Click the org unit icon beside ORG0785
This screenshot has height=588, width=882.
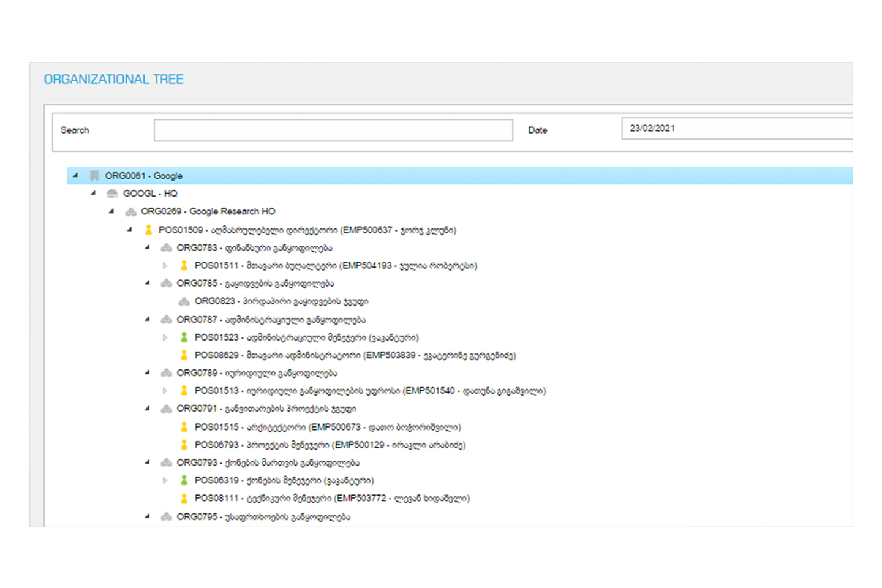166,284
